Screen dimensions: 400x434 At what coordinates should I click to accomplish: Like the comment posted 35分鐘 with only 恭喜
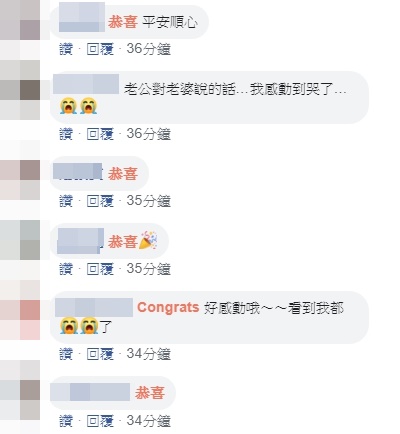click(x=66, y=201)
